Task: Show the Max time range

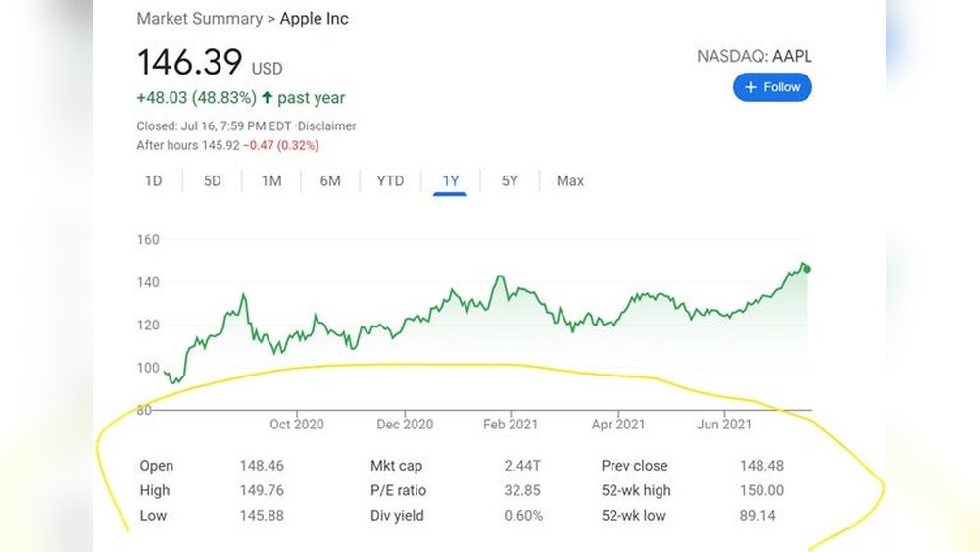Action: pos(570,181)
